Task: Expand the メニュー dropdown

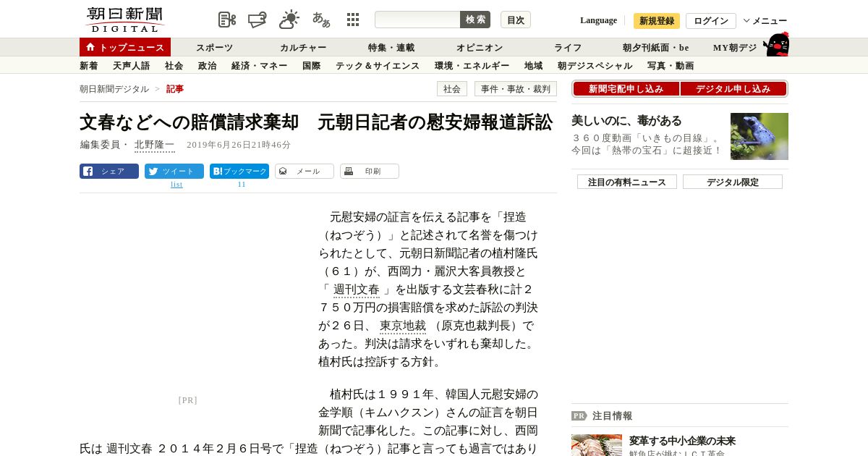Action: point(765,21)
